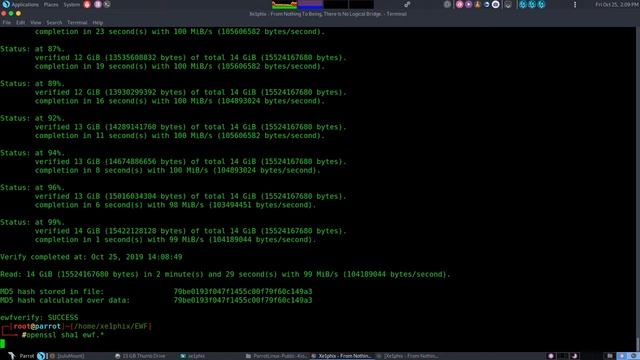This screenshot has height=360, width=640.
Task: Click the yellow window button of terminal
Action: click(x=18, y=14)
